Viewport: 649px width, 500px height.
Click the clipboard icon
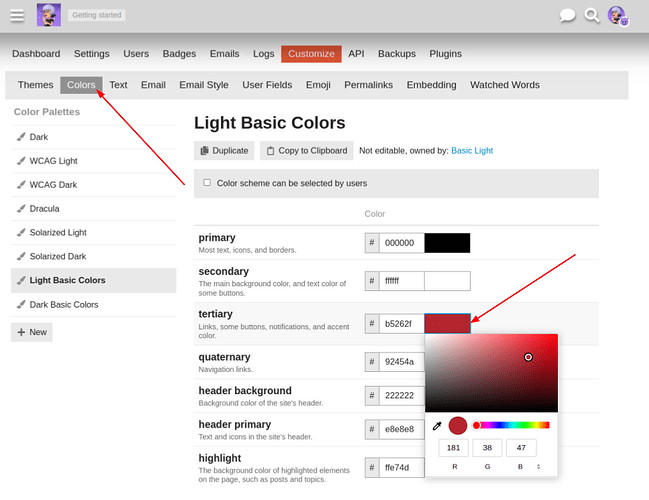point(270,151)
